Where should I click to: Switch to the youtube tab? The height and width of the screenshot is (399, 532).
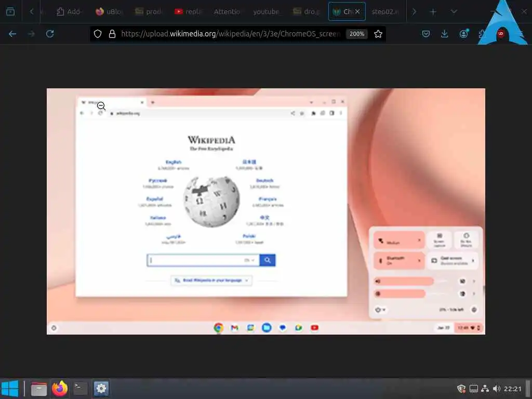coord(266,11)
